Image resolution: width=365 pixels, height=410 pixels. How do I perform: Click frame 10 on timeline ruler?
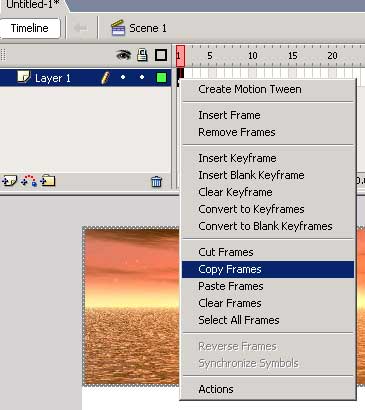(253, 56)
